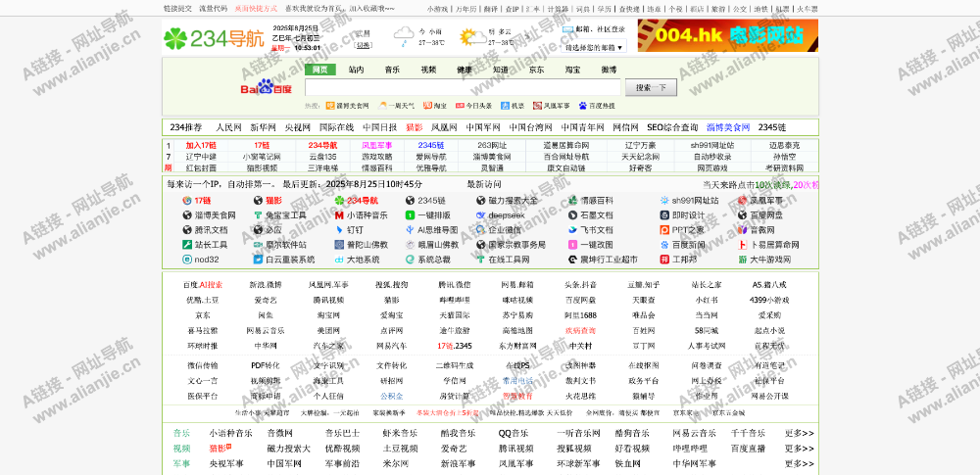Click the red 桌面快捷方式 link
The height and width of the screenshot is (475, 980).
click(256, 9)
